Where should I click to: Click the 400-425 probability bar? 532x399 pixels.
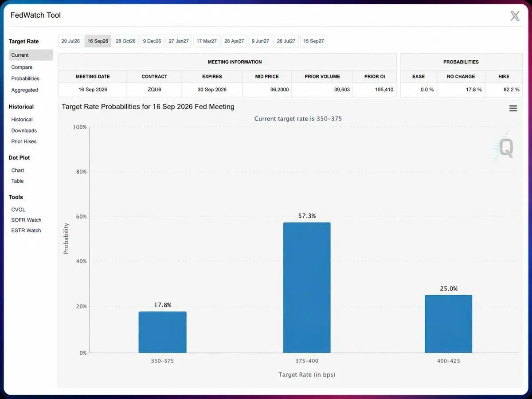(448, 324)
